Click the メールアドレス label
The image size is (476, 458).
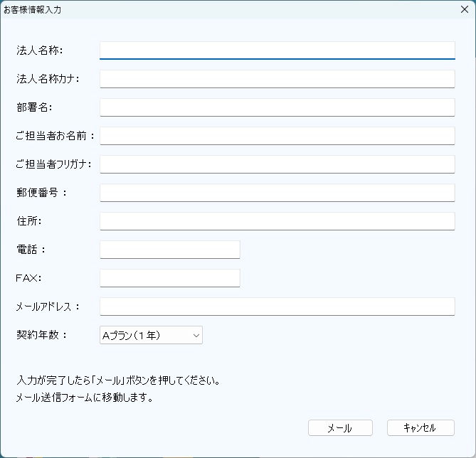(x=48, y=307)
